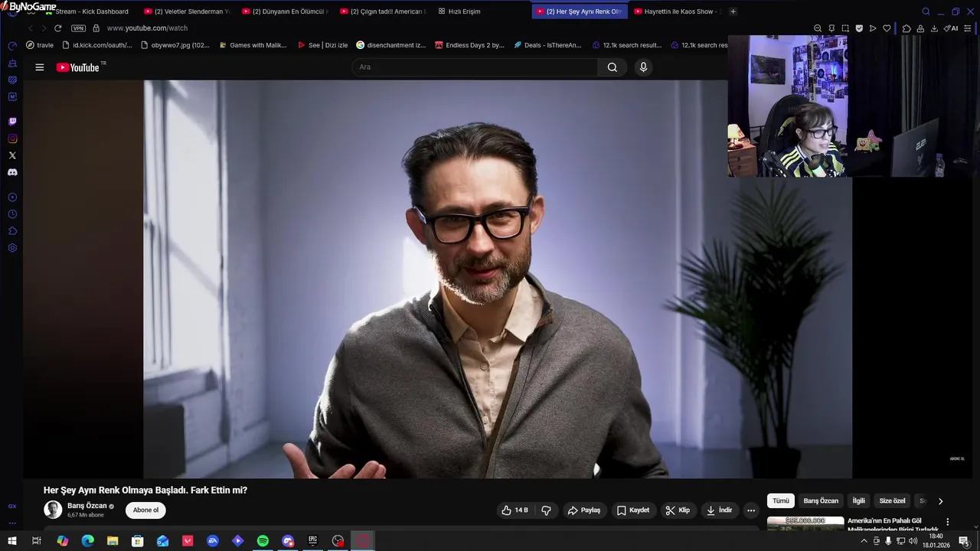Open Twitch in the Opera sidebar
Screen dimensions: 980x551
(12, 122)
